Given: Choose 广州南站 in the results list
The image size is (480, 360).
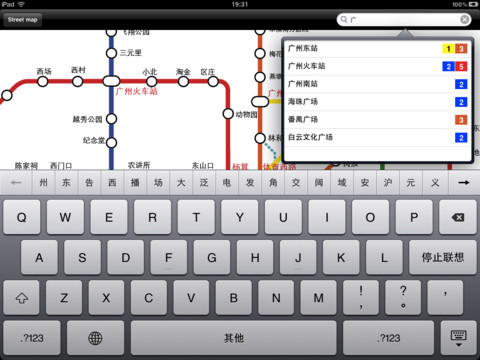Looking at the screenshot, I should pyautogui.click(x=378, y=84).
